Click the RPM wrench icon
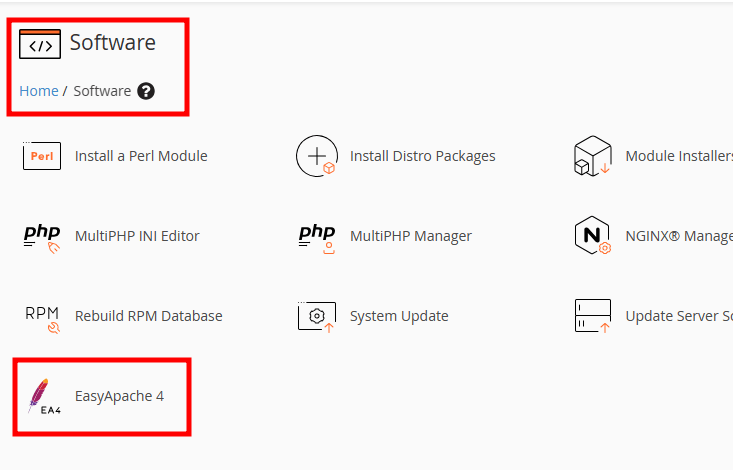This screenshot has width=733, height=470. click(42, 319)
